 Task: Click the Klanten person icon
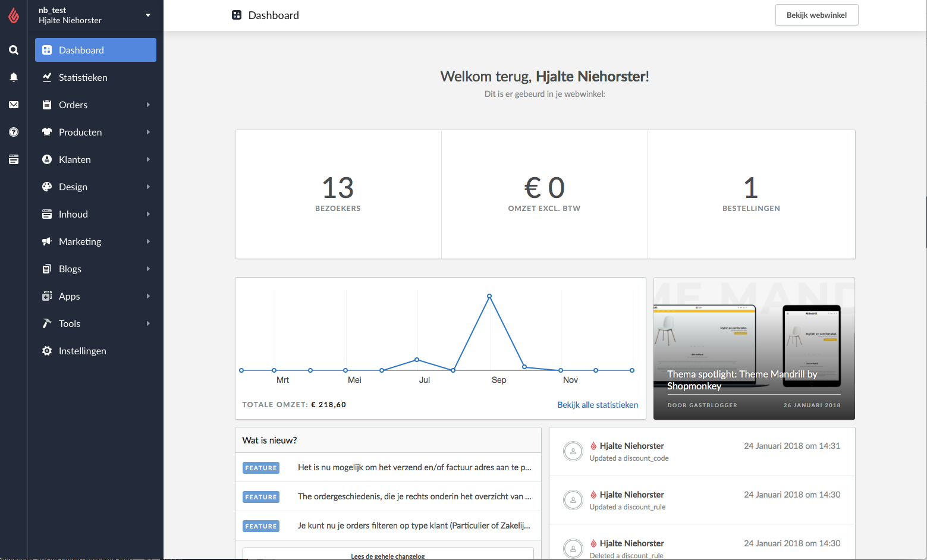coord(47,159)
